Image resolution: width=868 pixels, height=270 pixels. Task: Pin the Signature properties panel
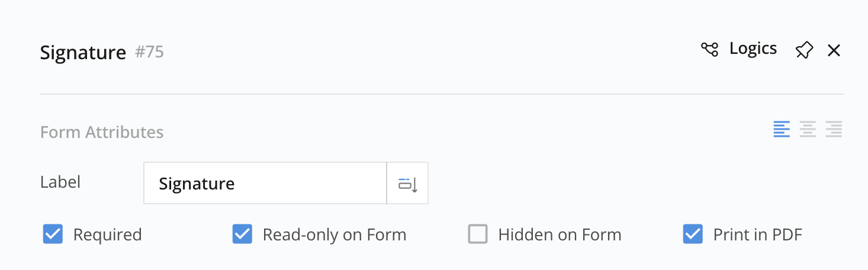click(x=804, y=50)
